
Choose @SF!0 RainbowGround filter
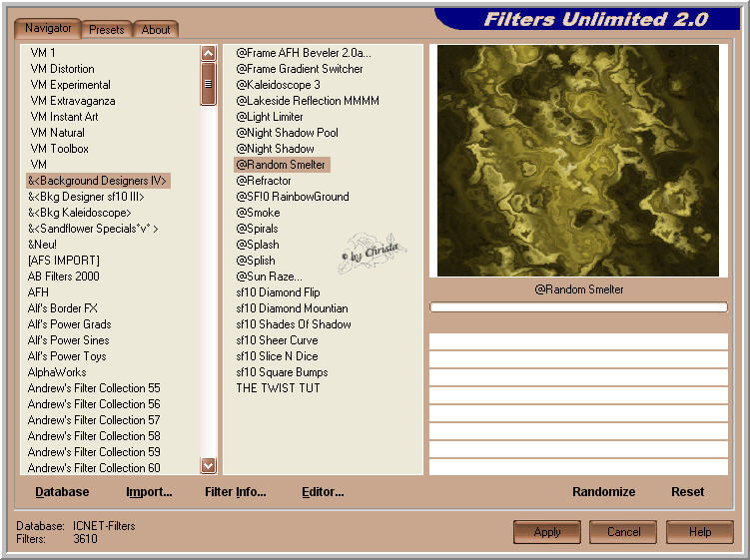click(293, 197)
